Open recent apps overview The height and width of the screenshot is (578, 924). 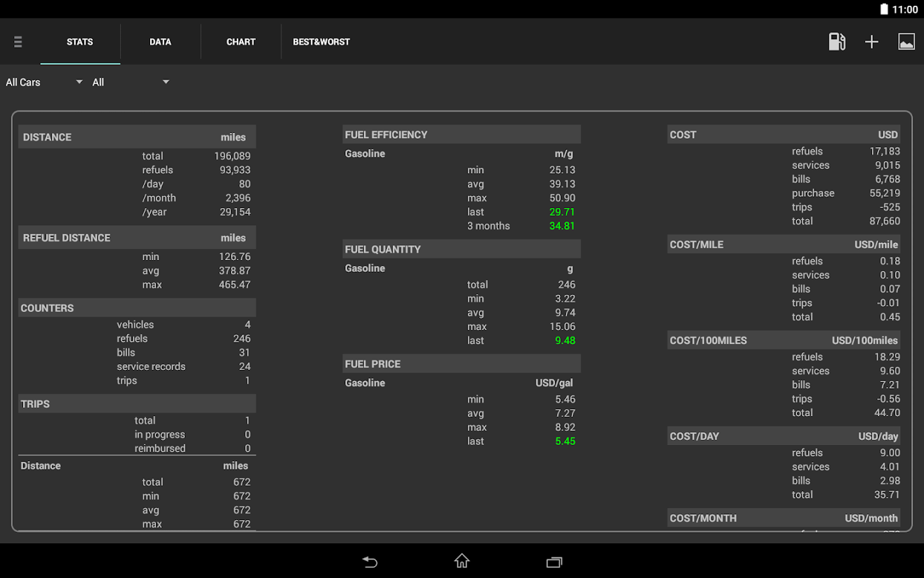554,561
